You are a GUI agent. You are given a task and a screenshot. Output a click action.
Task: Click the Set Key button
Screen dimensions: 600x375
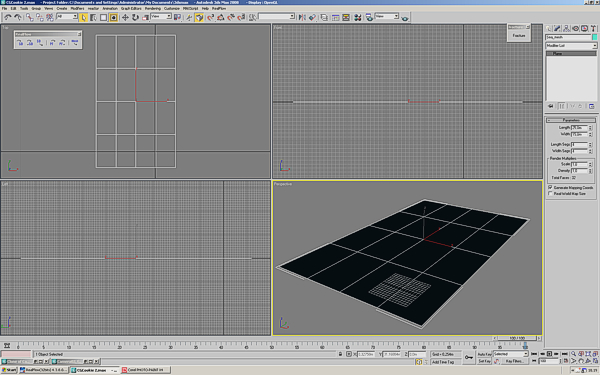point(484,361)
